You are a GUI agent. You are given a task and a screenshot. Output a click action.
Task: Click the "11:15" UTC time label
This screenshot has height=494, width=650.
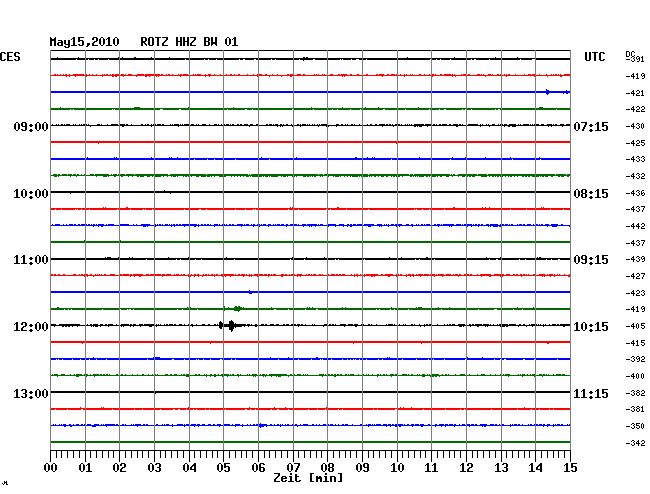[x=591, y=393]
